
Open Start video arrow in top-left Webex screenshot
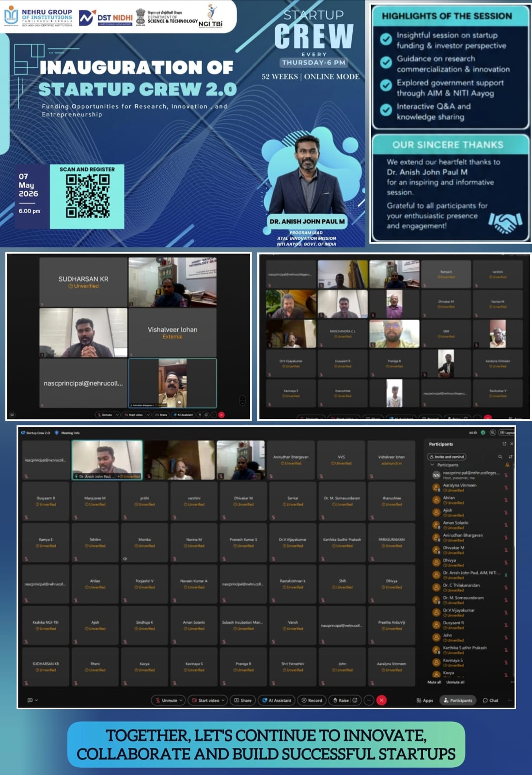(x=148, y=415)
